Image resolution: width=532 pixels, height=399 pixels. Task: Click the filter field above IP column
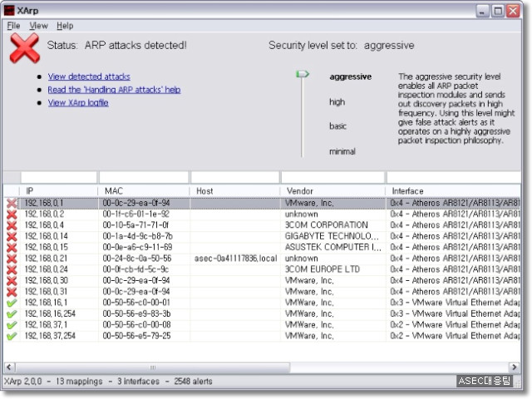point(57,177)
